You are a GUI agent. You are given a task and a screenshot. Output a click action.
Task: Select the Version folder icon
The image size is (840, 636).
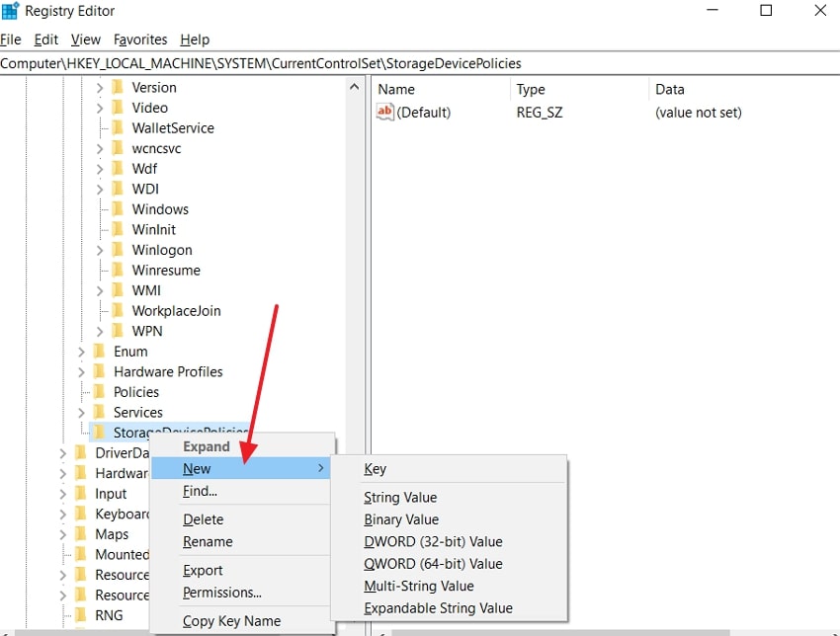pos(118,87)
